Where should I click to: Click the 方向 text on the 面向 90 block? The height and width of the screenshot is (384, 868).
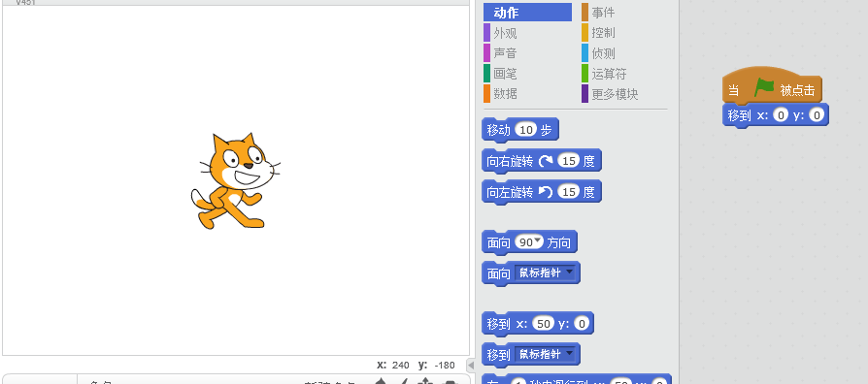(559, 242)
